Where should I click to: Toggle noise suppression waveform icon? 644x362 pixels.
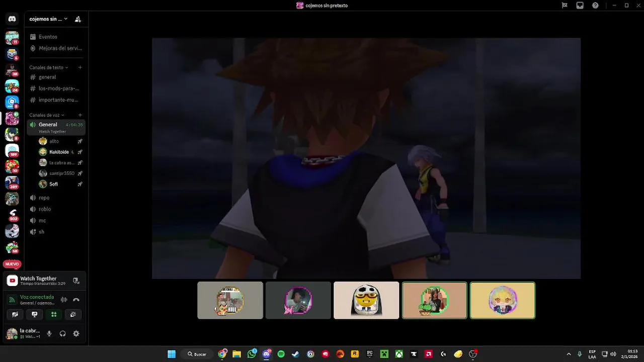[x=64, y=300]
